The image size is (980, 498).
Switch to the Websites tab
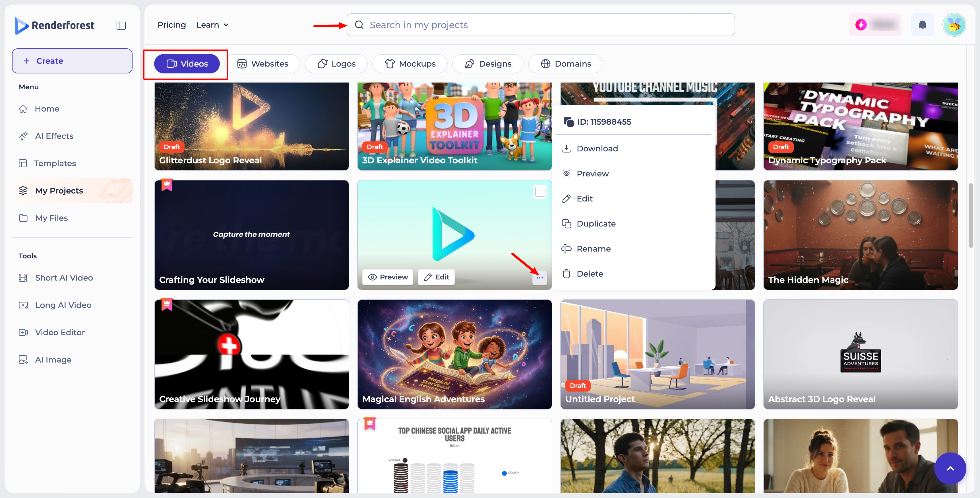tap(262, 63)
